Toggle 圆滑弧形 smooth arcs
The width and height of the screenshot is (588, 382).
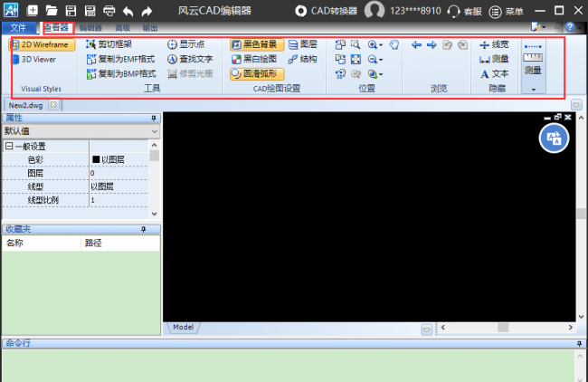[x=257, y=73]
